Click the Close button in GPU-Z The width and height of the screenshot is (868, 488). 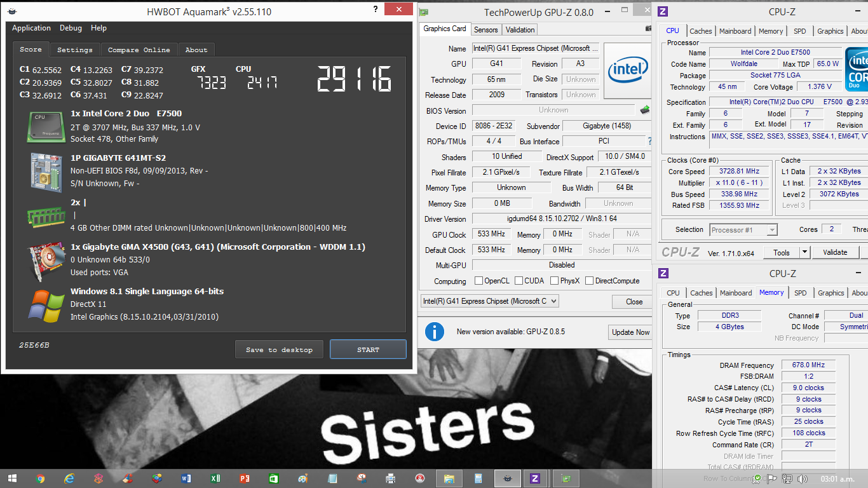coord(634,301)
